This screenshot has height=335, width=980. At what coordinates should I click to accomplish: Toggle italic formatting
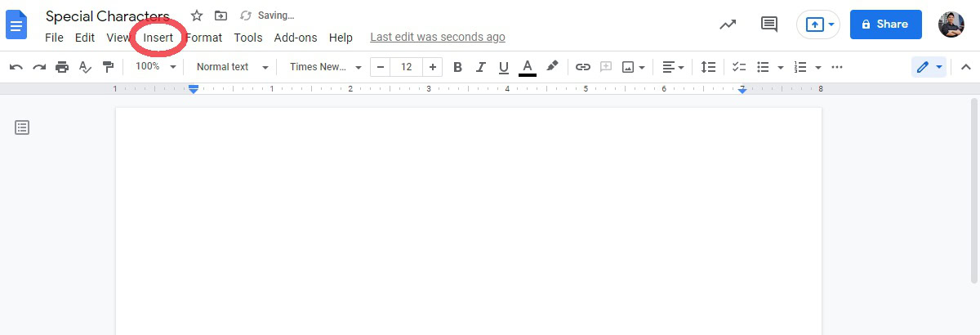pos(481,67)
